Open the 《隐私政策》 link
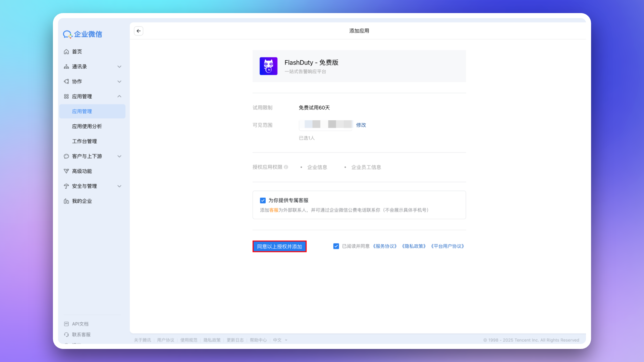This screenshot has width=644, height=362. click(x=414, y=246)
